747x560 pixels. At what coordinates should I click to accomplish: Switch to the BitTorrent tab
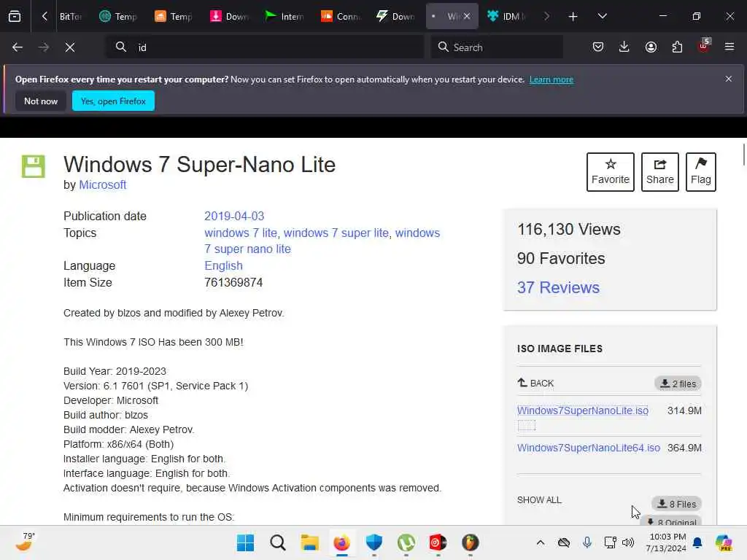pos(71,16)
